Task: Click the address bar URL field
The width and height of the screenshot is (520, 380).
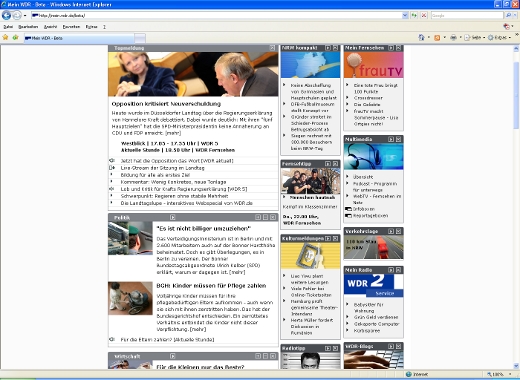Action: [217, 15]
